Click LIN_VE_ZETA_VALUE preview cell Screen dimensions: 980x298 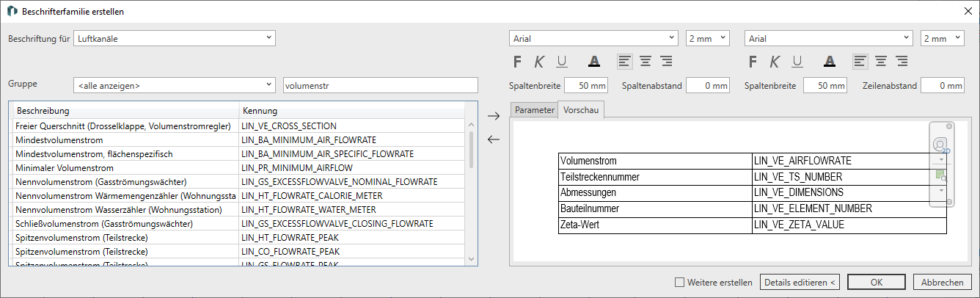click(x=849, y=225)
